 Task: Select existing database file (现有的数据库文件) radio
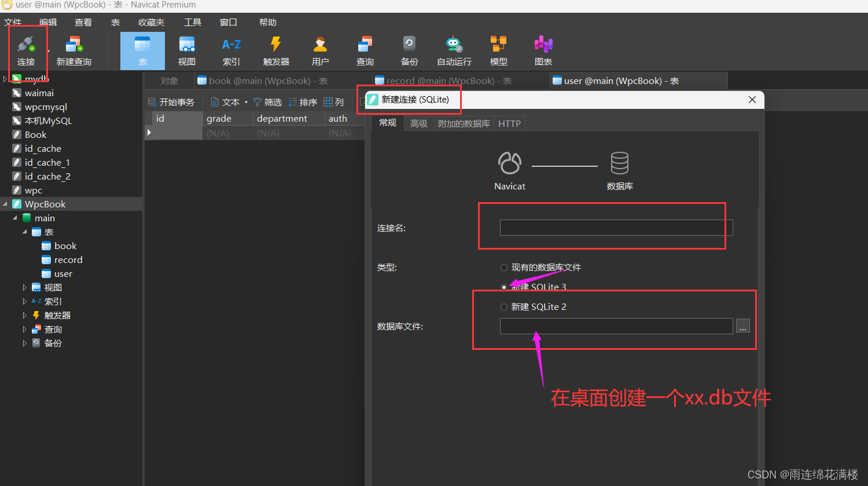[x=504, y=268]
